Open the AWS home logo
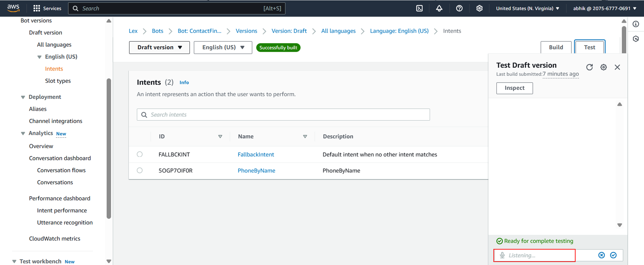 tap(13, 8)
